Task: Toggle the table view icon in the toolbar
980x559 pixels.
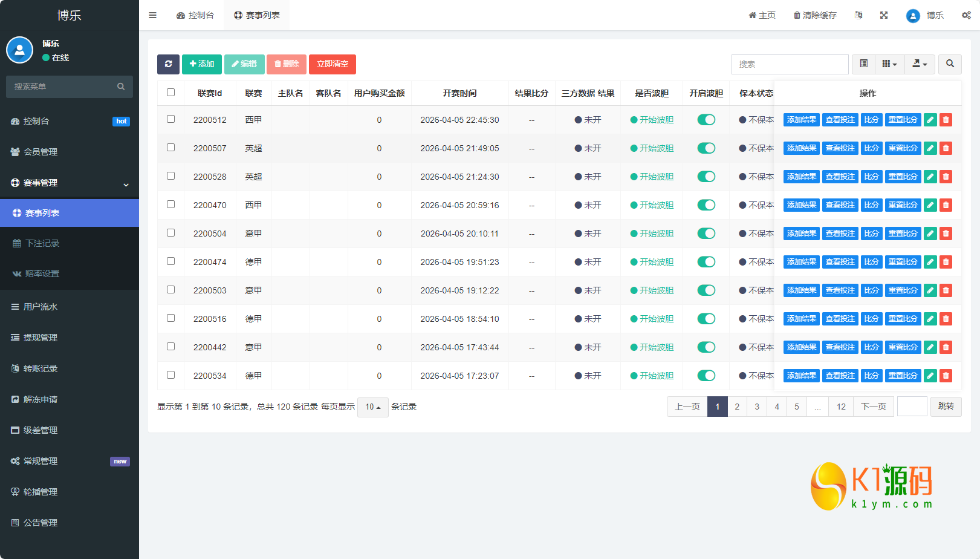Action: pos(864,64)
